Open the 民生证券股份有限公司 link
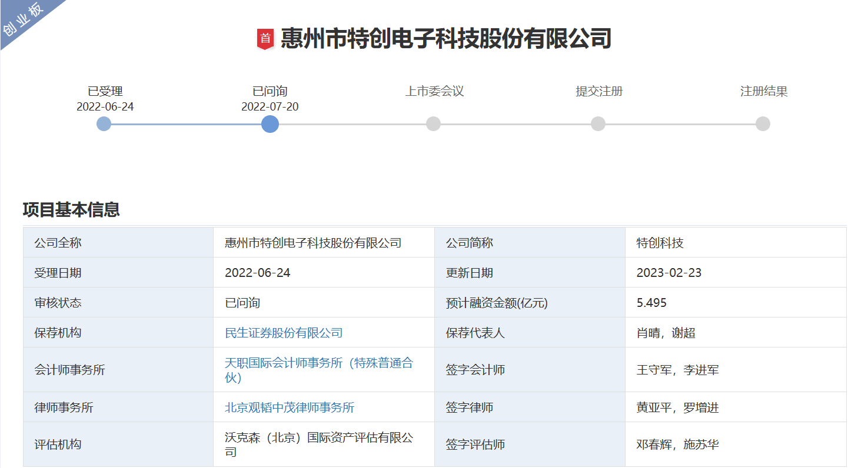The width and height of the screenshot is (868, 468). point(284,333)
